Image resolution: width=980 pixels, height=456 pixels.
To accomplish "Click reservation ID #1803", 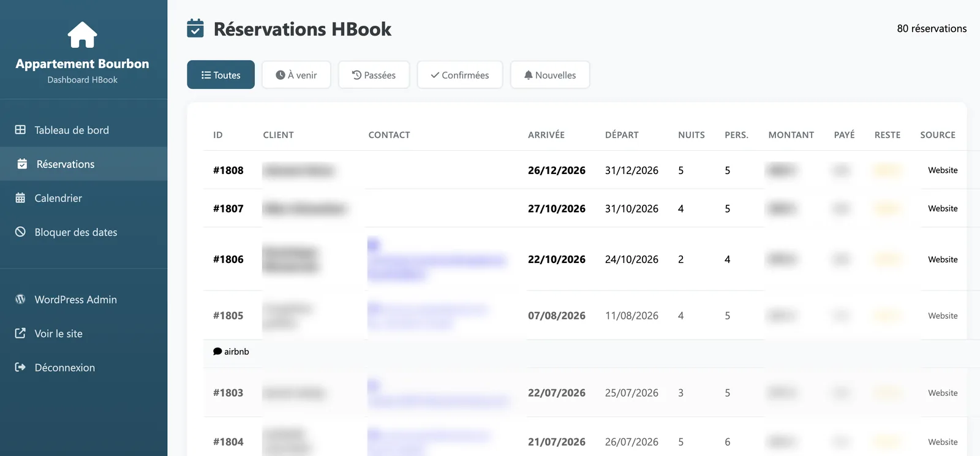I will [228, 393].
